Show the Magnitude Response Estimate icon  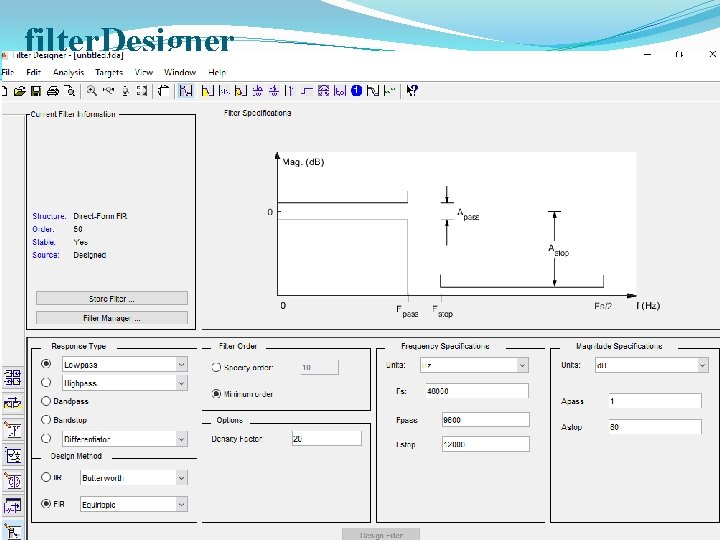(x=373, y=91)
